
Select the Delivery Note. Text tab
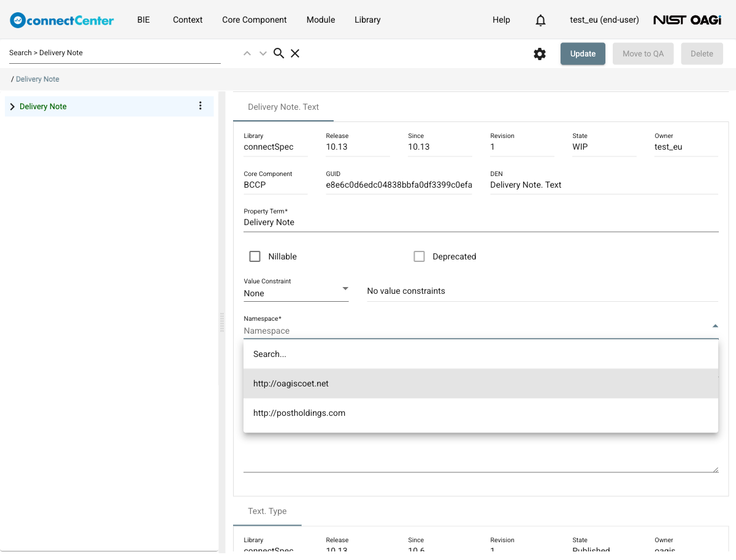click(x=283, y=107)
